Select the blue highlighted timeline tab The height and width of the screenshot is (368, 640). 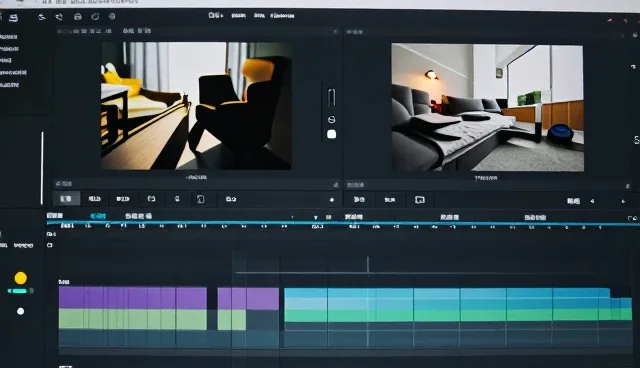click(x=98, y=216)
